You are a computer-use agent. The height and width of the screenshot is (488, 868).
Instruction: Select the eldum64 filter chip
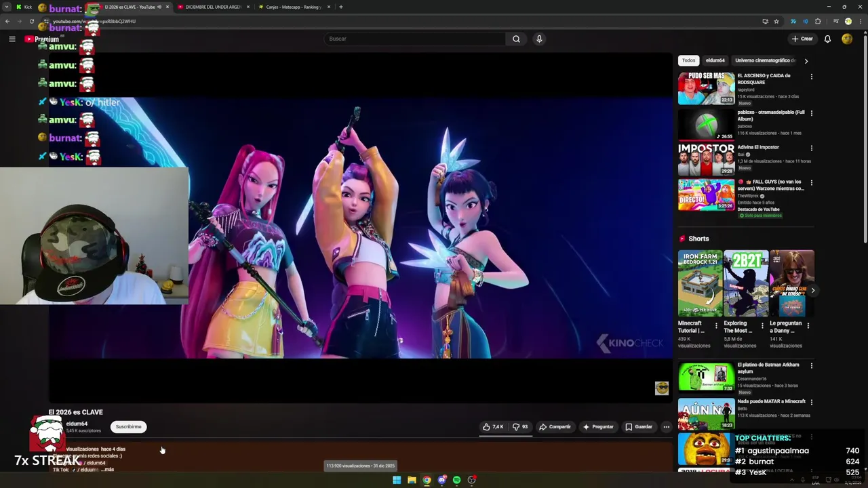715,60
